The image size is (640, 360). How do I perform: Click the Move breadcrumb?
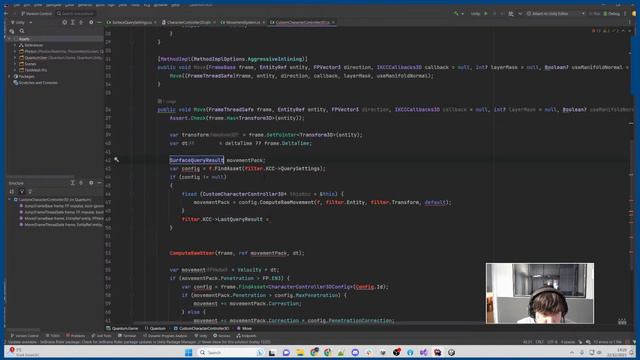click(x=244, y=328)
